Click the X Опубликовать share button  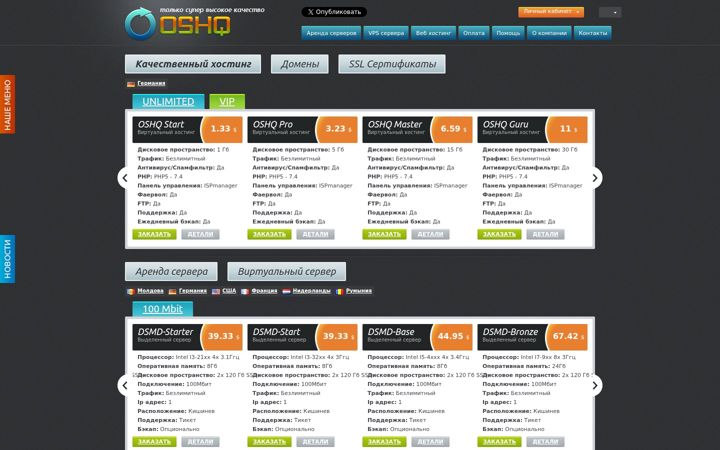click(334, 12)
